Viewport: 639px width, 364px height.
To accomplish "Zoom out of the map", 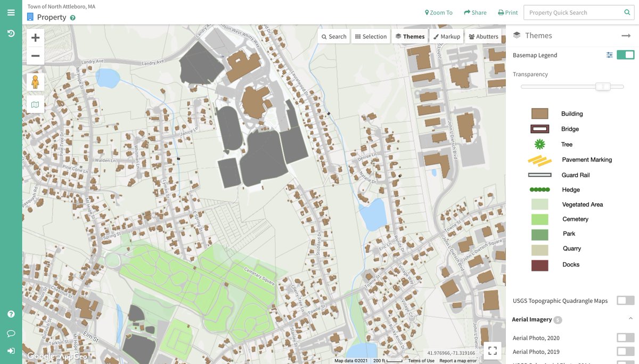I will click(x=36, y=56).
